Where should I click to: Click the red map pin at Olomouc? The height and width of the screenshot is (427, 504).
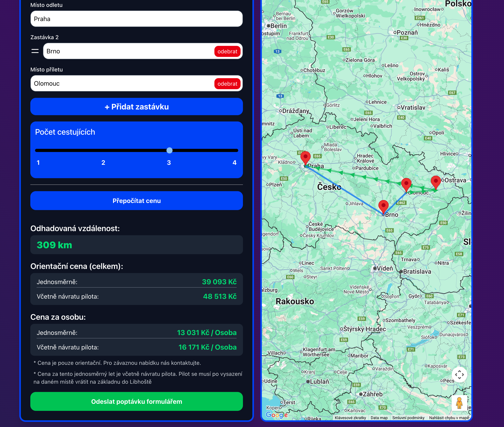coord(406,184)
